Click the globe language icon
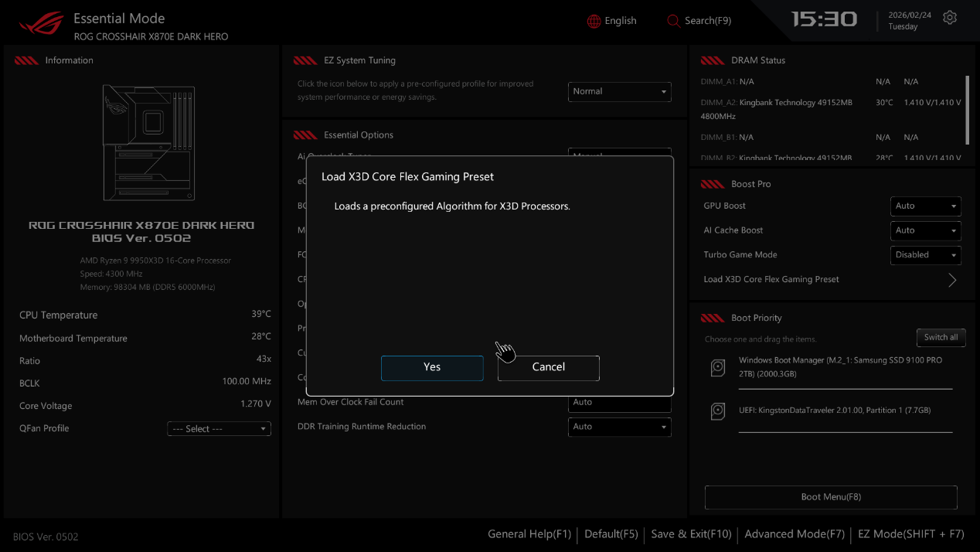 [594, 21]
